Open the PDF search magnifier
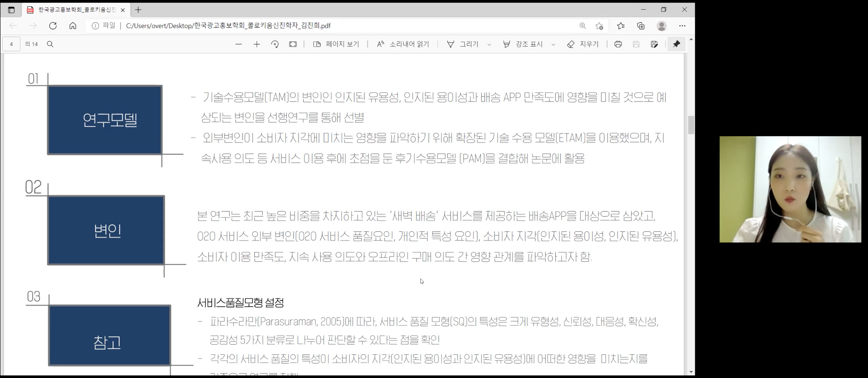868x378 pixels. (x=50, y=44)
